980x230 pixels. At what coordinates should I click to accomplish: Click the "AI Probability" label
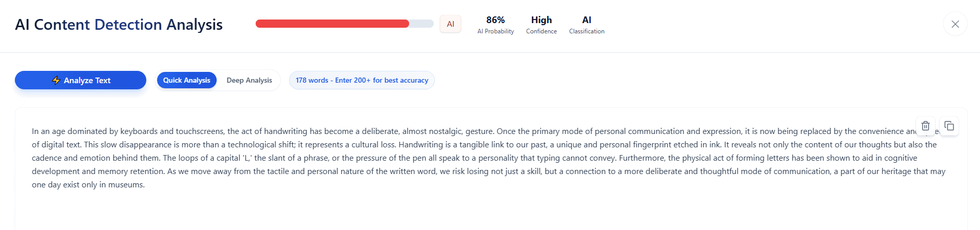(x=495, y=31)
